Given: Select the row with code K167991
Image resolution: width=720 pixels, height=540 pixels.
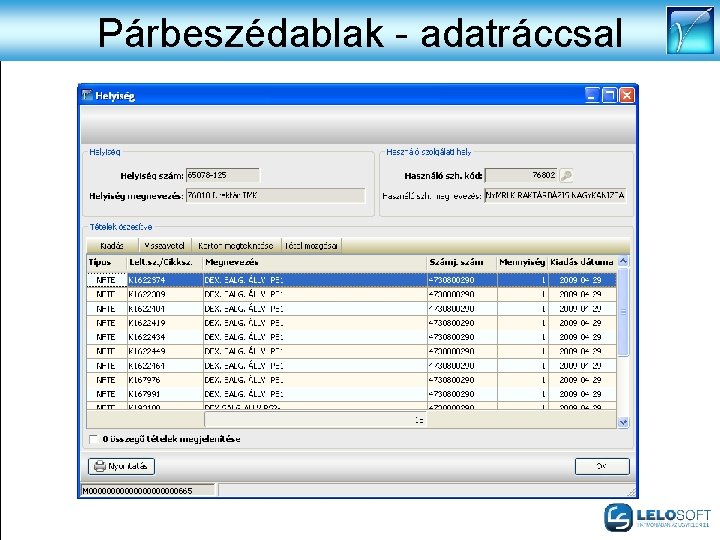Looking at the screenshot, I should click(351, 394).
